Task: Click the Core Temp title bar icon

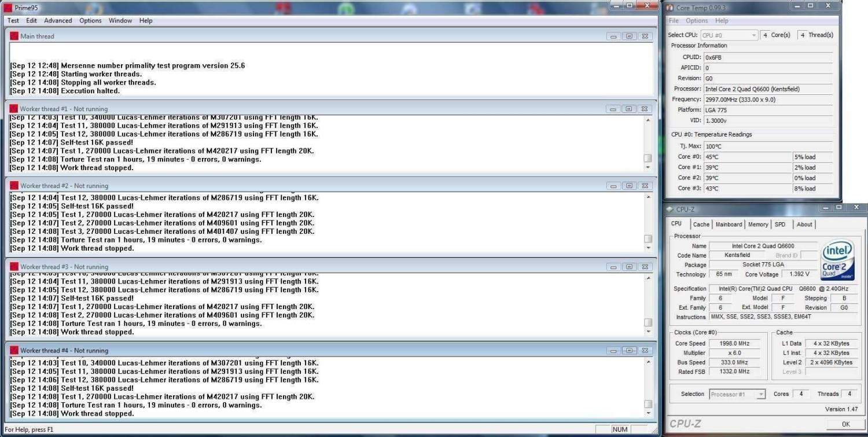Action: 670,8
